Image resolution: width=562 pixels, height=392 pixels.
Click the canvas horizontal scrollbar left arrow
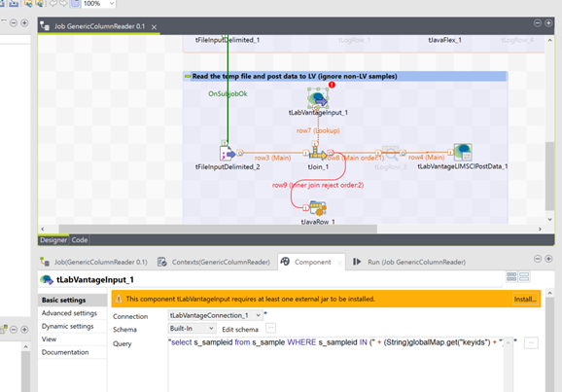pyautogui.click(x=43, y=230)
